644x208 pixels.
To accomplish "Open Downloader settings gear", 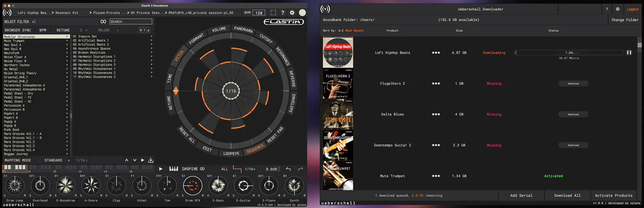I will [617, 9].
